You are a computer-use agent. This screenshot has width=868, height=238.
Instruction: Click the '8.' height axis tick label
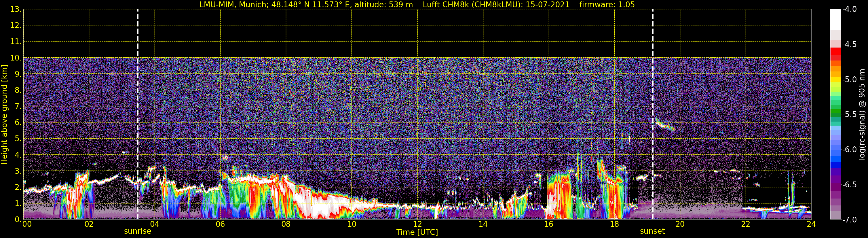coord(18,90)
